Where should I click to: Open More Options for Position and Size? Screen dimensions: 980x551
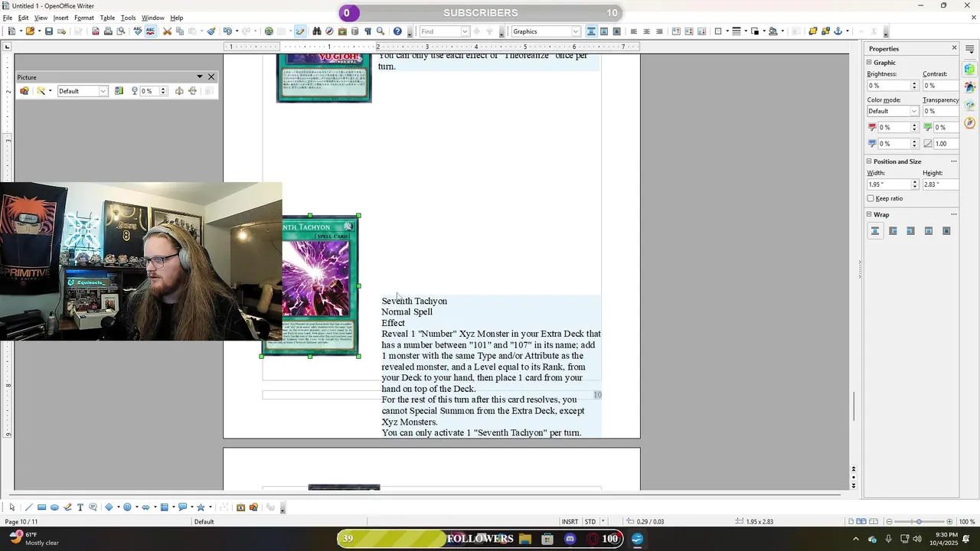click(954, 161)
